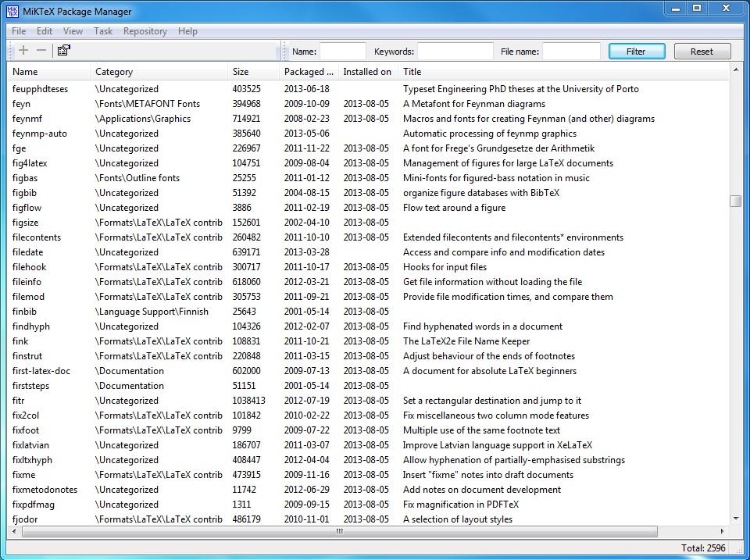Select the fink package row
Screen dimensions: 750x560
click(x=368, y=341)
